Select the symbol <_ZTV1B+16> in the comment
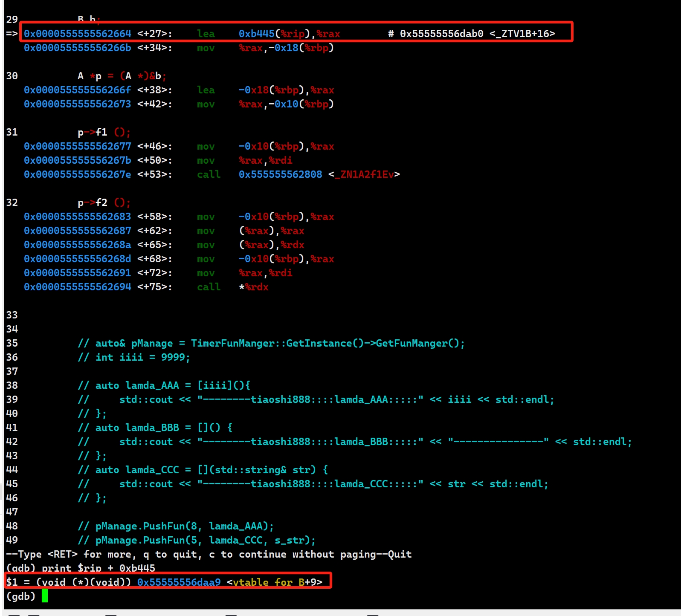 [522, 34]
